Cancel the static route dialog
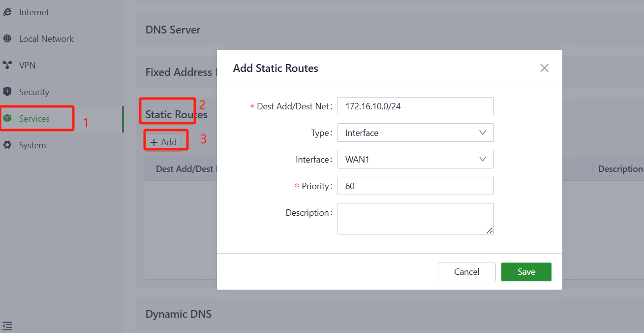Image resolution: width=644 pixels, height=333 pixels. [466, 272]
